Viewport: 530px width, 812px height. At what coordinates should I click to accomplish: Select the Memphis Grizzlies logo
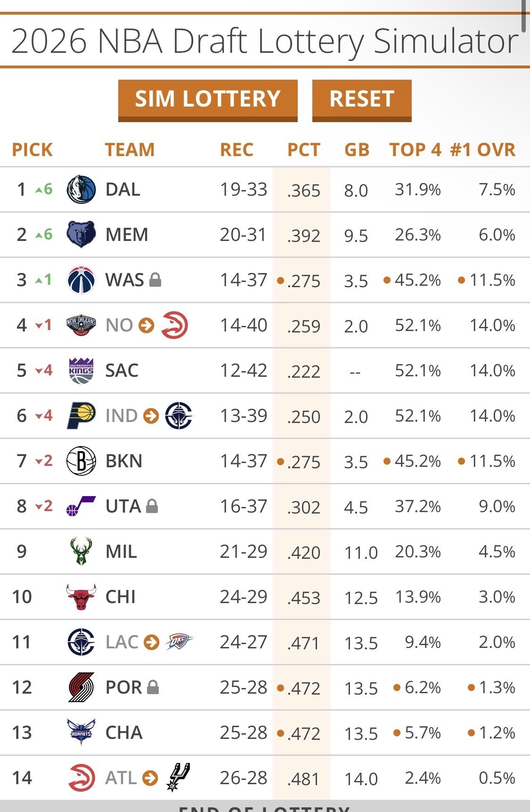[x=82, y=234]
